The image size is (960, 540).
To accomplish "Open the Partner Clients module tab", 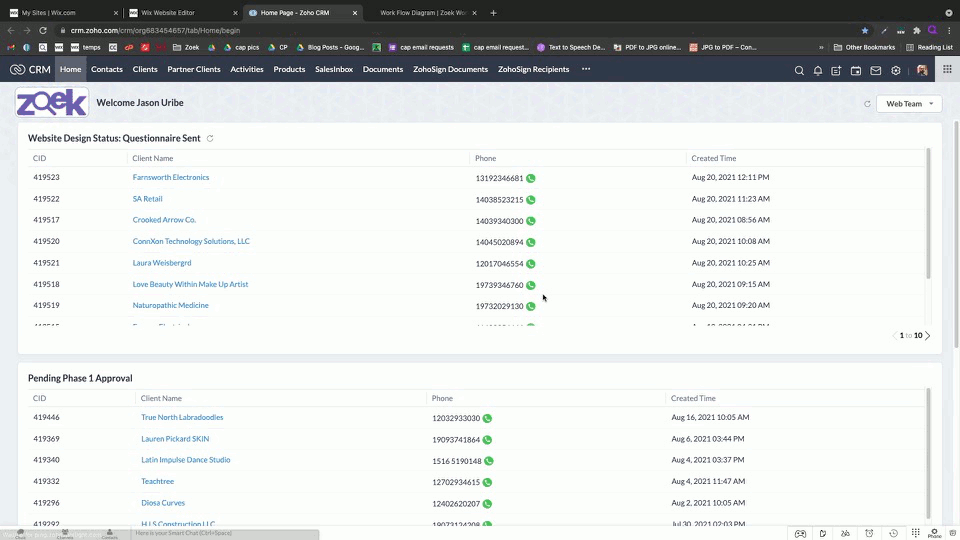I will [193, 69].
